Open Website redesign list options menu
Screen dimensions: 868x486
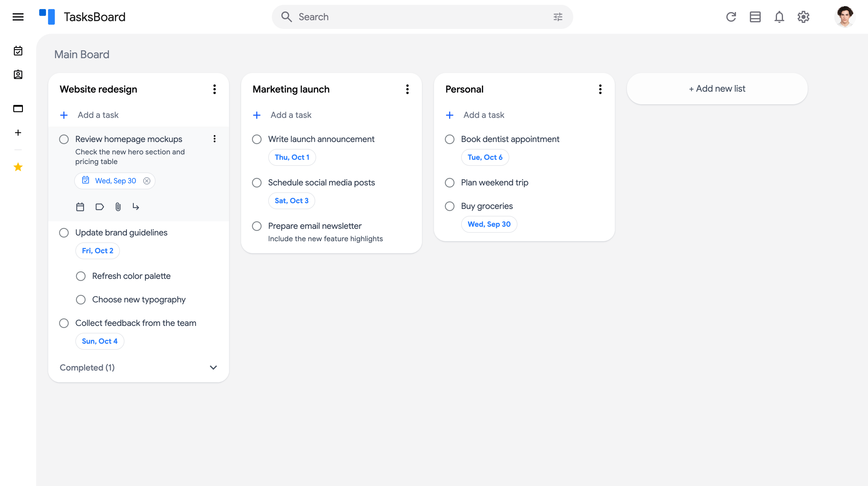coord(215,89)
